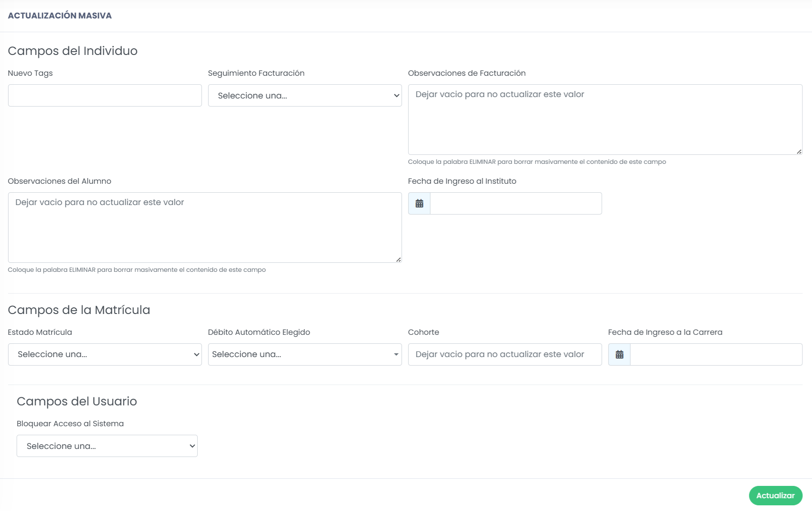Click the Nuevo Tags field label
Screen dimensions: 812x511
click(x=30, y=73)
